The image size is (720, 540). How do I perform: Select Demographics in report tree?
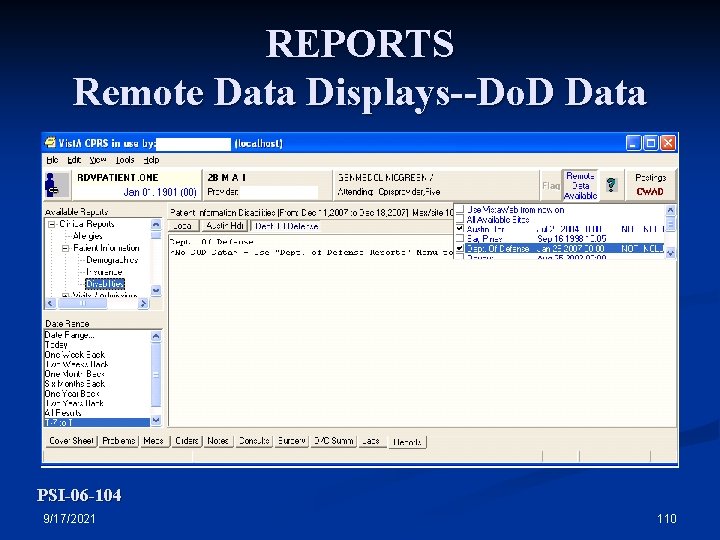click(x=112, y=260)
